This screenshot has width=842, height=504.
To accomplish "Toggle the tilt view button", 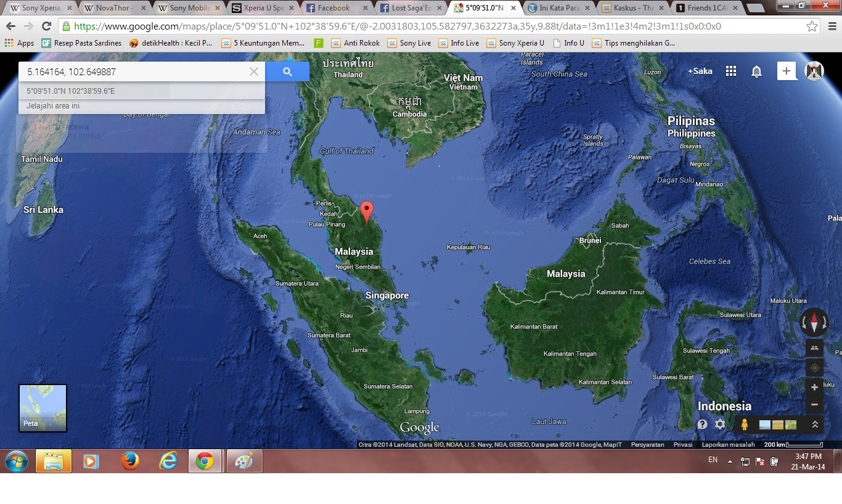I will [814, 348].
